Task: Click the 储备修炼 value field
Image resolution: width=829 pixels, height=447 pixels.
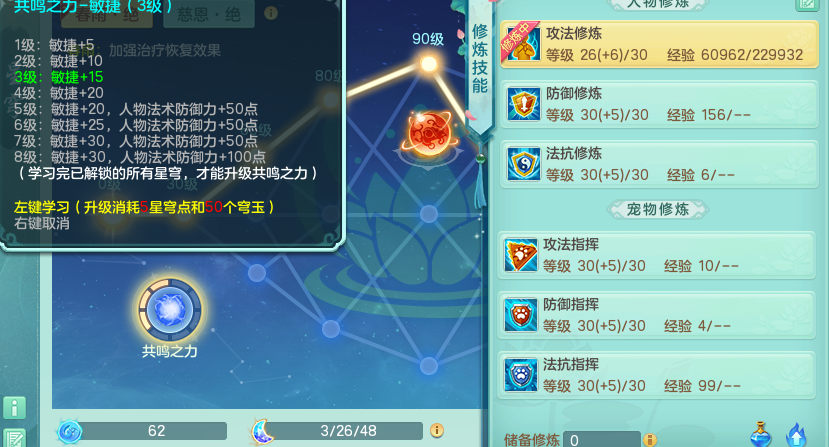Action: click(x=602, y=440)
